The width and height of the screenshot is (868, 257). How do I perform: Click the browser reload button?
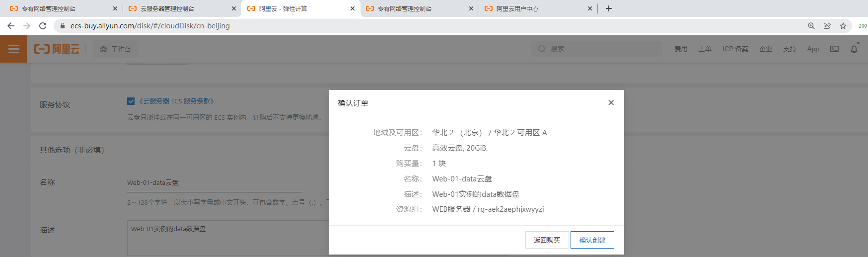[x=43, y=26]
